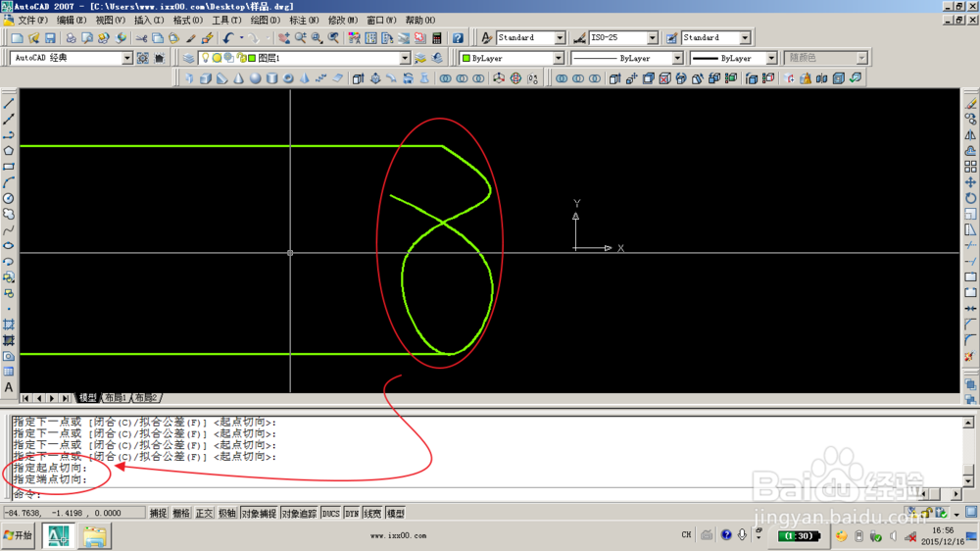
Task: Open the ISO-25 dimension style dropdown
Action: [x=653, y=38]
